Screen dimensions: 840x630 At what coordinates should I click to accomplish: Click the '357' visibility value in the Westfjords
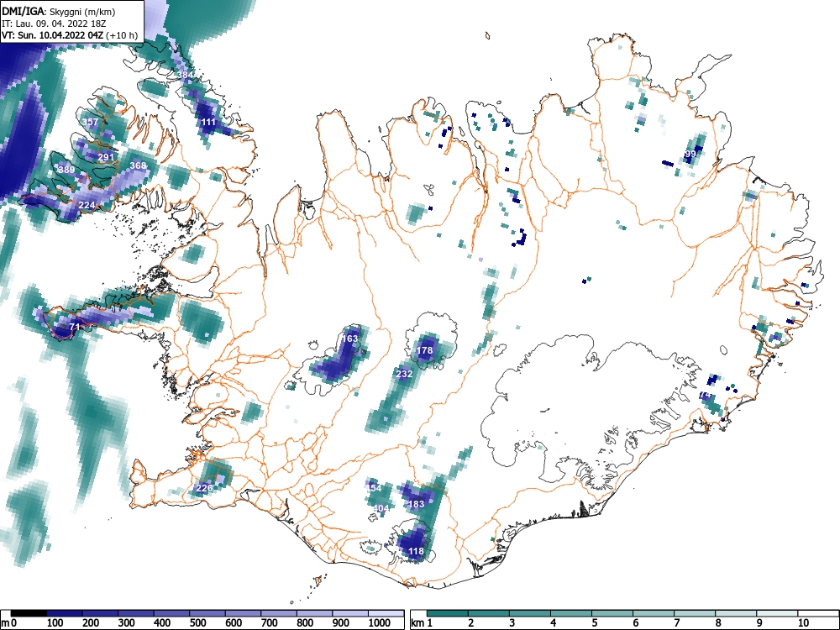(90, 122)
